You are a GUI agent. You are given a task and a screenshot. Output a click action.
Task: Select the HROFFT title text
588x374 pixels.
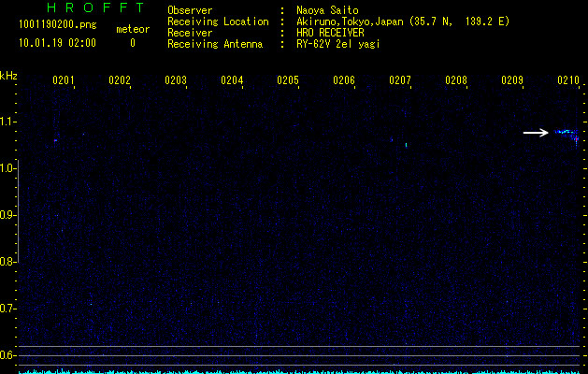(89, 8)
